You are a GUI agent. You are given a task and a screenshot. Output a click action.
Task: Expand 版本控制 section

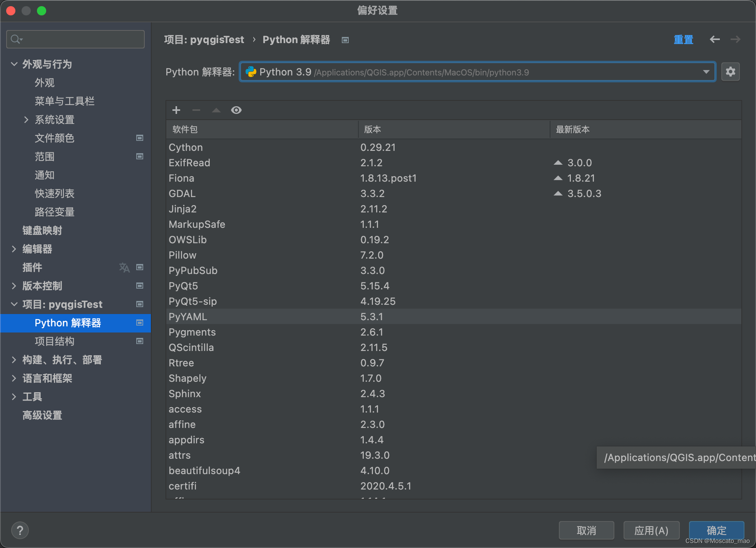14,286
